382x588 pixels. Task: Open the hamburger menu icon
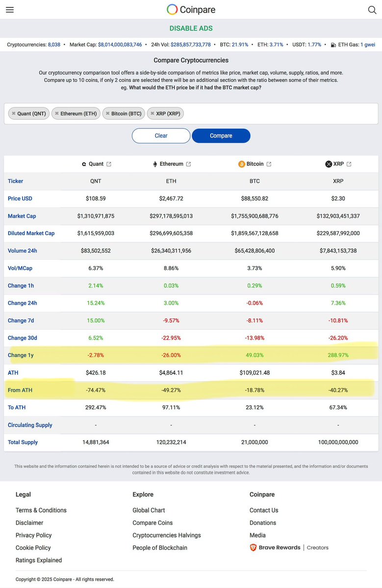[x=9, y=10]
